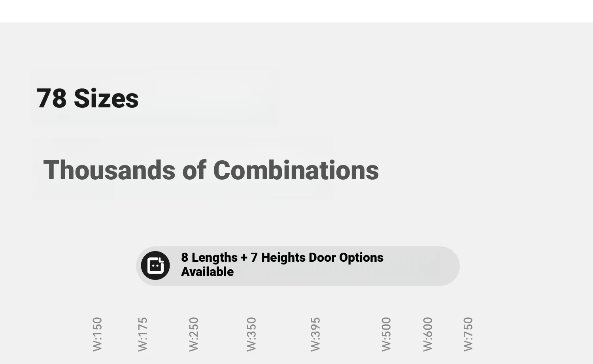Click the "Door Options" words in banner
Viewport: 593px width, 364px height.
coord(346,257)
